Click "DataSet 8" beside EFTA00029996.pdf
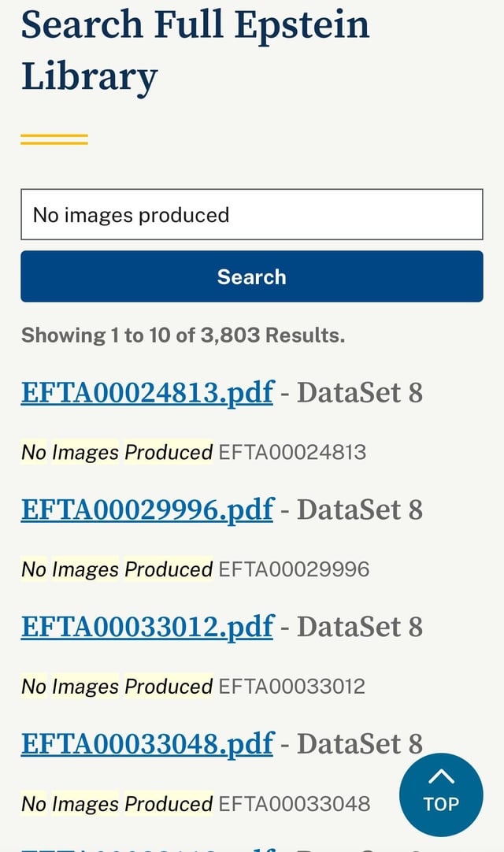This screenshot has width=504, height=852. point(360,509)
